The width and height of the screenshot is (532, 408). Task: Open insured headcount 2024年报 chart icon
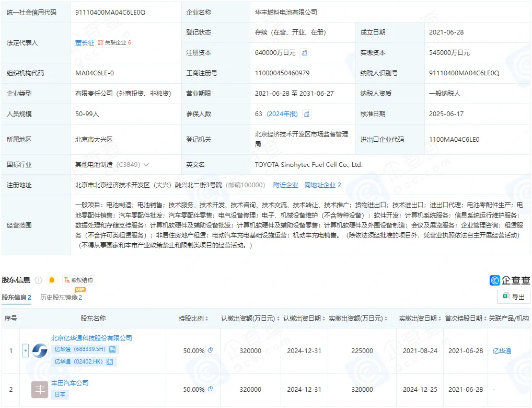307,114
